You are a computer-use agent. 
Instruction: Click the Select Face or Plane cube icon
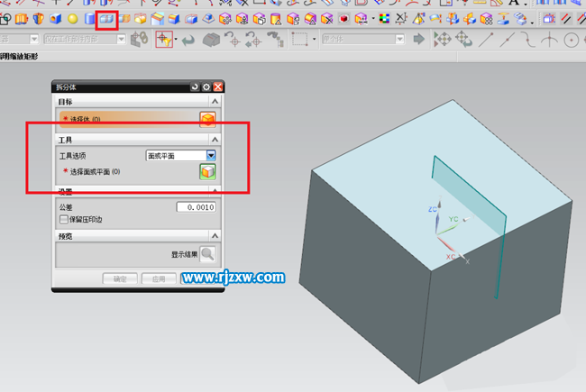(x=207, y=172)
